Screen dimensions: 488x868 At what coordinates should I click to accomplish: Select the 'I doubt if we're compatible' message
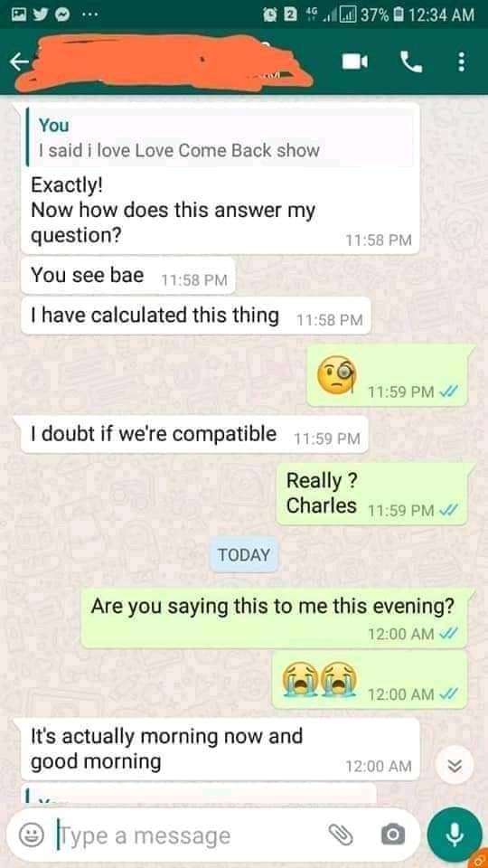pyautogui.click(x=194, y=435)
